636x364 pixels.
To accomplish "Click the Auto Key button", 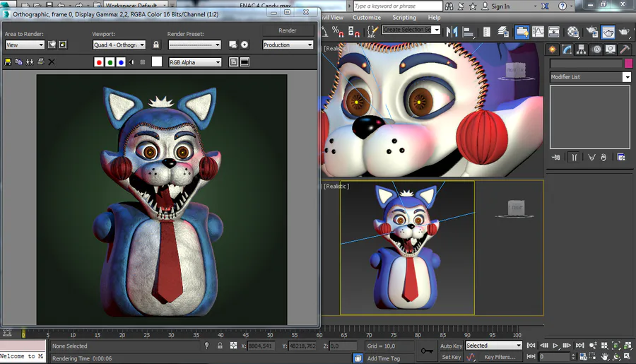I will coord(451,346).
